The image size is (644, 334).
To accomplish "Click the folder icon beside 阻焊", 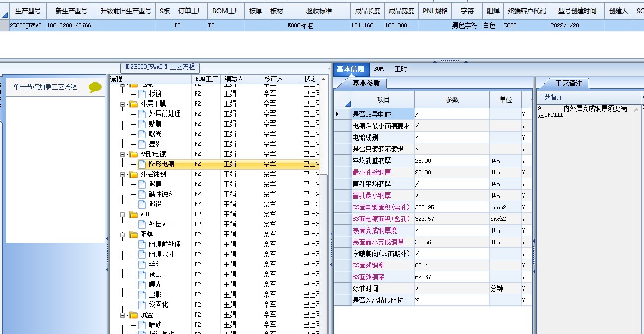I will click(133, 234).
